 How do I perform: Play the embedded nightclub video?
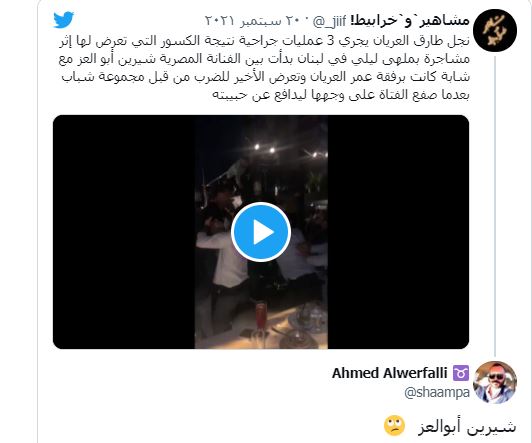(261, 232)
